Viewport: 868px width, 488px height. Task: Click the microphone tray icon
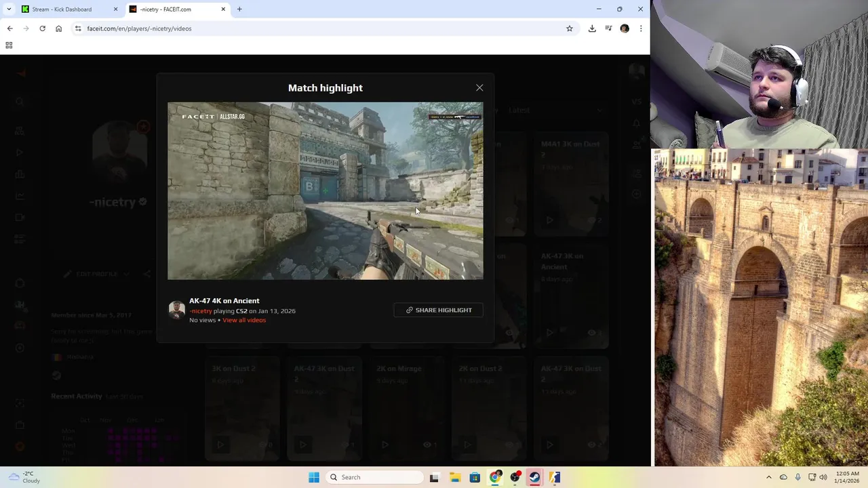tap(797, 477)
